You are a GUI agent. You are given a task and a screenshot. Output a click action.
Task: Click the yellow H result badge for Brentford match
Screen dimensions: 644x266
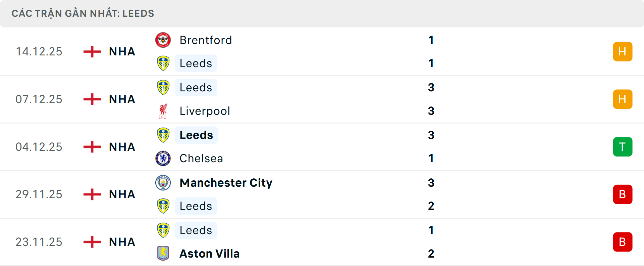pyautogui.click(x=623, y=51)
